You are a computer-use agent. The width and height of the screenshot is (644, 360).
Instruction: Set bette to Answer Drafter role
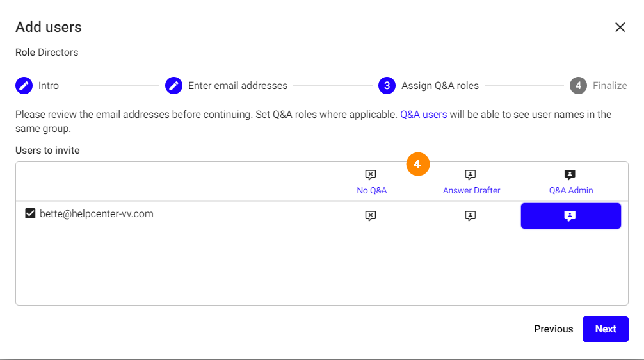[x=471, y=216]
